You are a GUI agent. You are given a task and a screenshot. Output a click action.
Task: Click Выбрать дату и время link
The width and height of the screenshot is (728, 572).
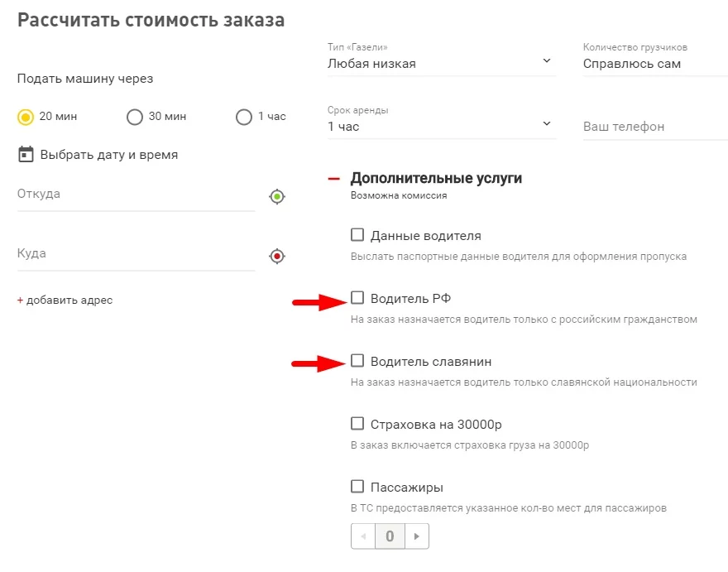point(108,155)
